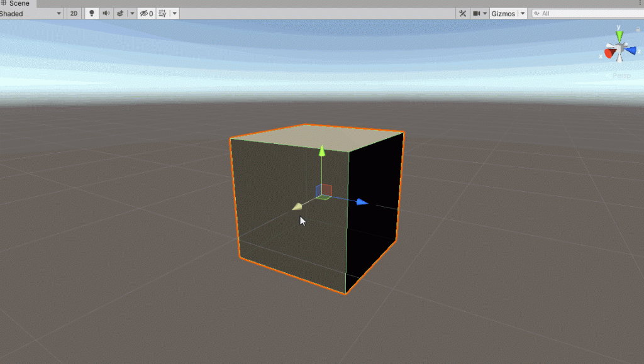Click the search magnifier in the All field
Viewport: 644px width, 364px height.
537,13
